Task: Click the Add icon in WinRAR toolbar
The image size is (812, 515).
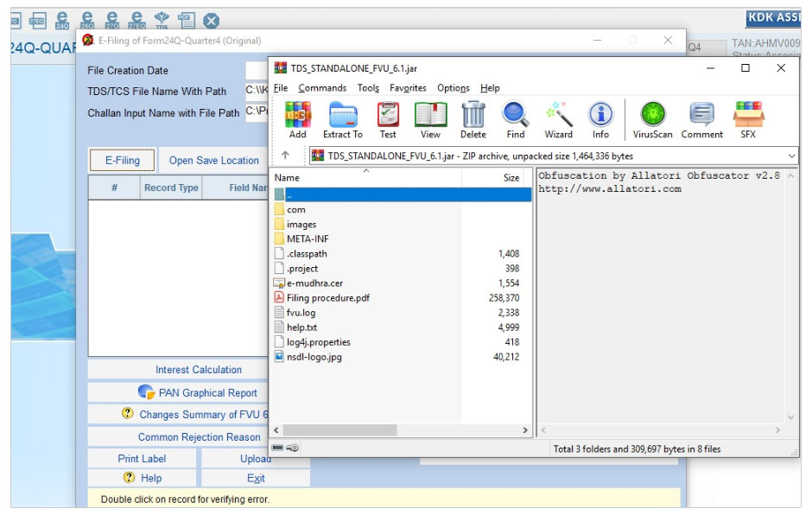Action: point(297,120)
